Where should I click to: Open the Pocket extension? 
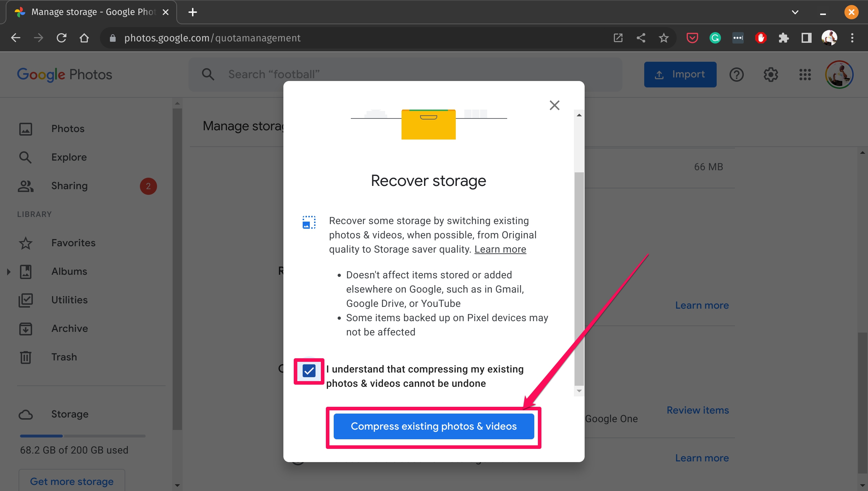tap(692, 38)
